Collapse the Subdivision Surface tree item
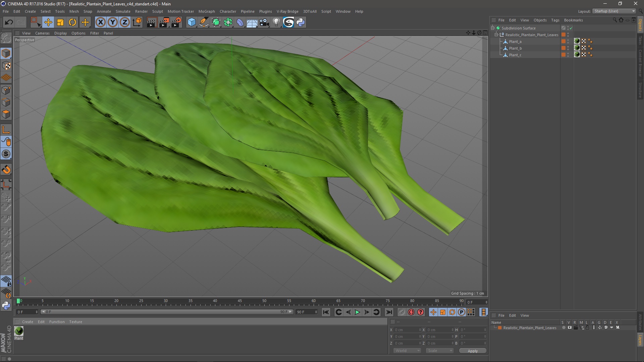644x362 pixels. [x=493, y=28]
